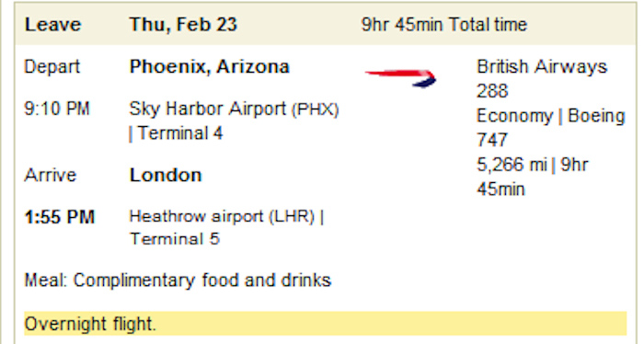Click the Terminal 5 label

175,239
